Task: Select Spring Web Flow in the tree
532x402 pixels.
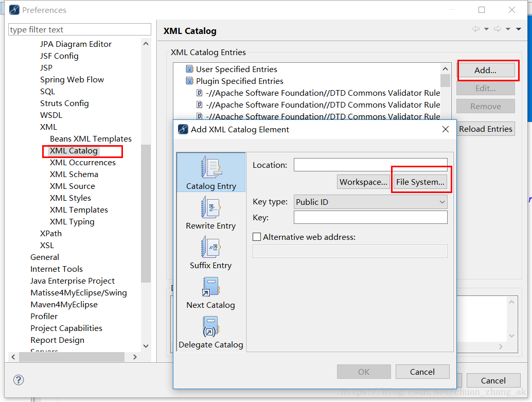Action: coord(72,80)
